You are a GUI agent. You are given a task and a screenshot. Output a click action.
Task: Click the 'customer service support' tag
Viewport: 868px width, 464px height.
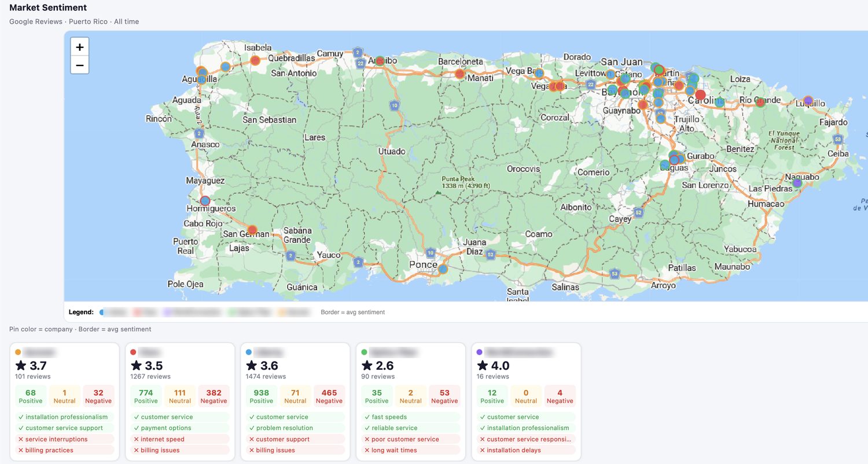click(64, 428)
